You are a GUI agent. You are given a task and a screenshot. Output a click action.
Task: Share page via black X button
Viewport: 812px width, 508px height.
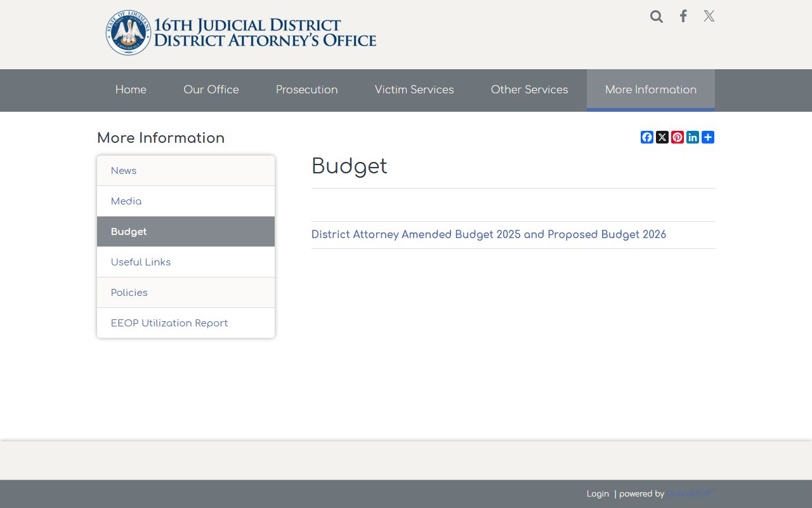point(662,137)
